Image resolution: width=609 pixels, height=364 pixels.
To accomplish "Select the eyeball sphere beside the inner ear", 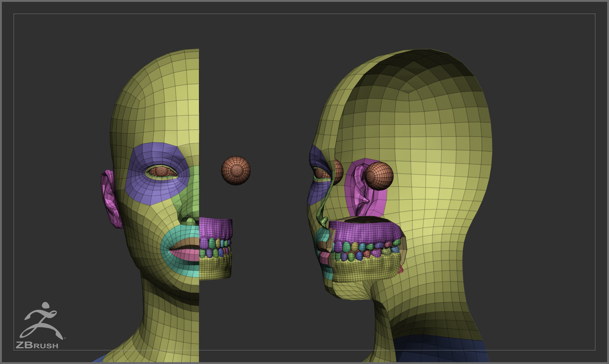I will pos(379,176).
